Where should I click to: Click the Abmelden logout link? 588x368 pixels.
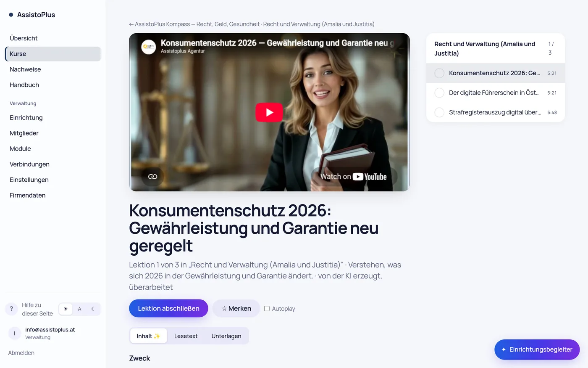(21, 353)
